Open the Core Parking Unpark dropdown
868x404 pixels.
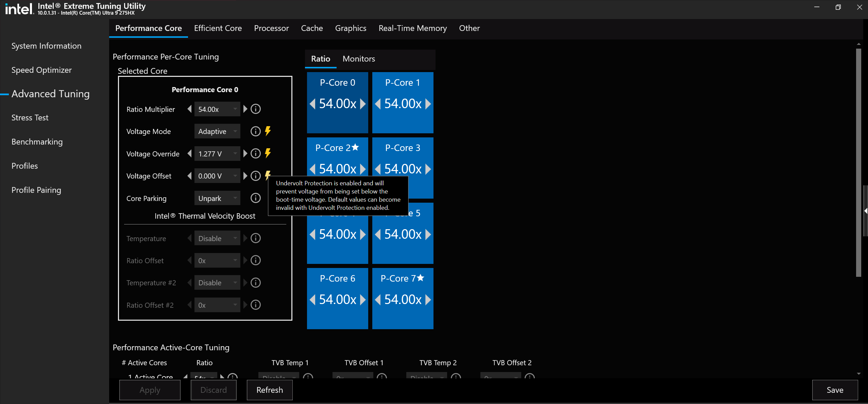point(217,198)
